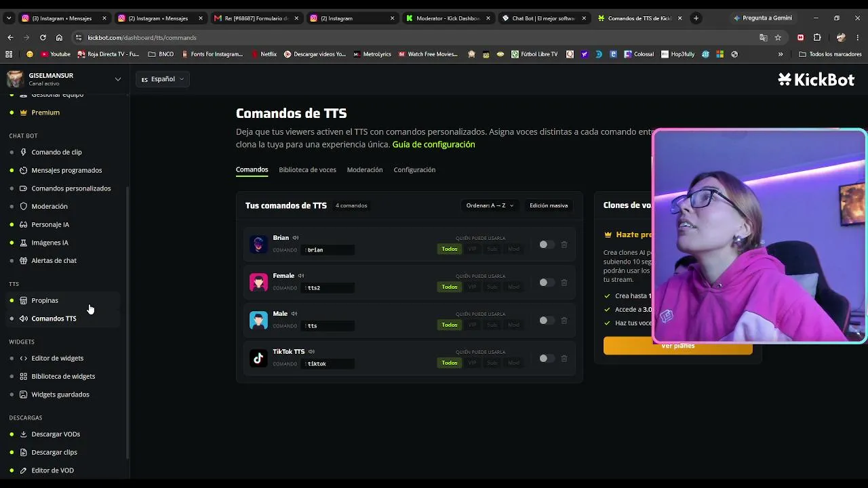Toggle Mod permission for the Male command
The height and width of the screenshot is (488, 868).
tap(513, 325)
